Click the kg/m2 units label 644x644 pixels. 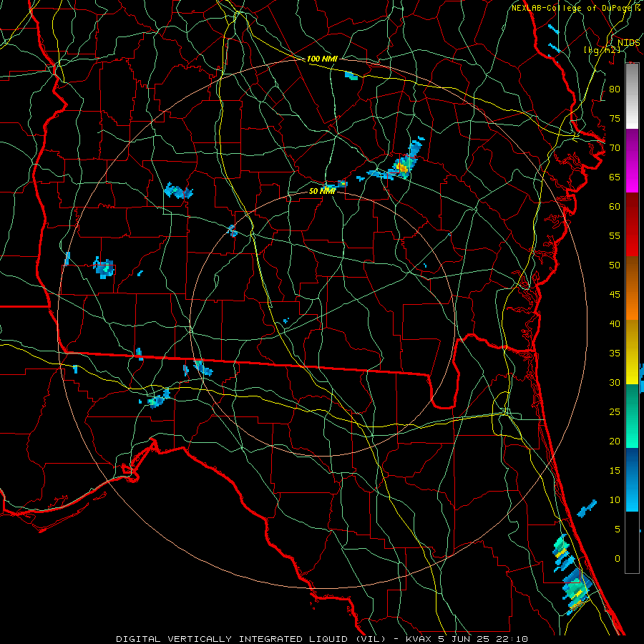(x=602, y=49)
